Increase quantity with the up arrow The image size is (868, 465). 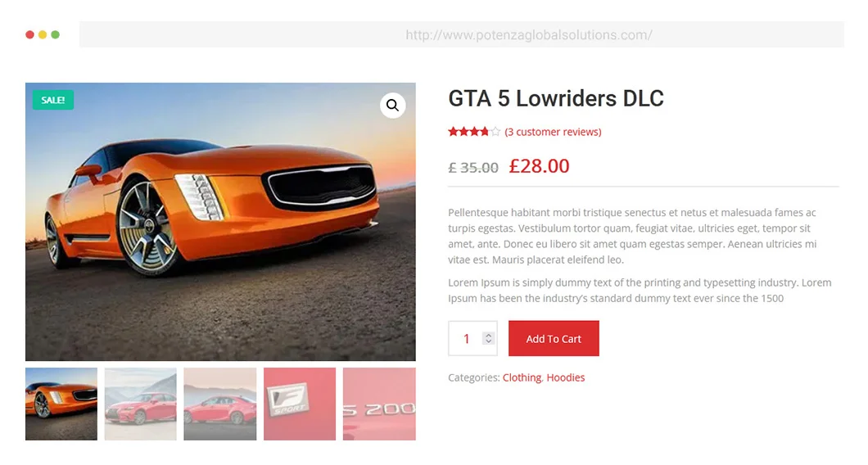(488, 335)
